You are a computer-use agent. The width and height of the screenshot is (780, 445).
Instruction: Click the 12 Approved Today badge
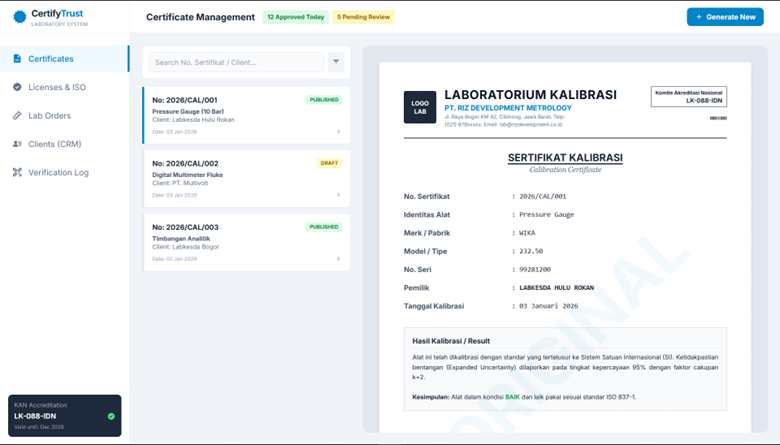[x=295, y=17]
